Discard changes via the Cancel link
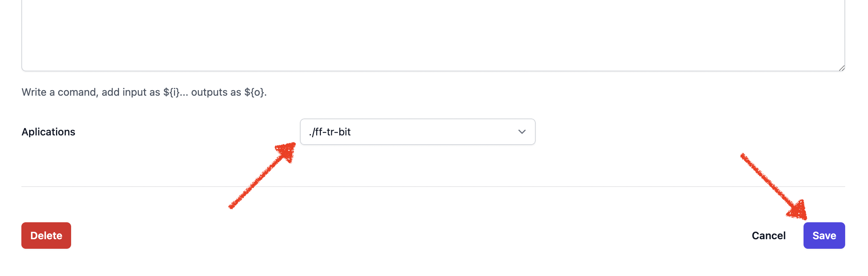The width and height of the screenshot is (868, 276). [769, 236]
